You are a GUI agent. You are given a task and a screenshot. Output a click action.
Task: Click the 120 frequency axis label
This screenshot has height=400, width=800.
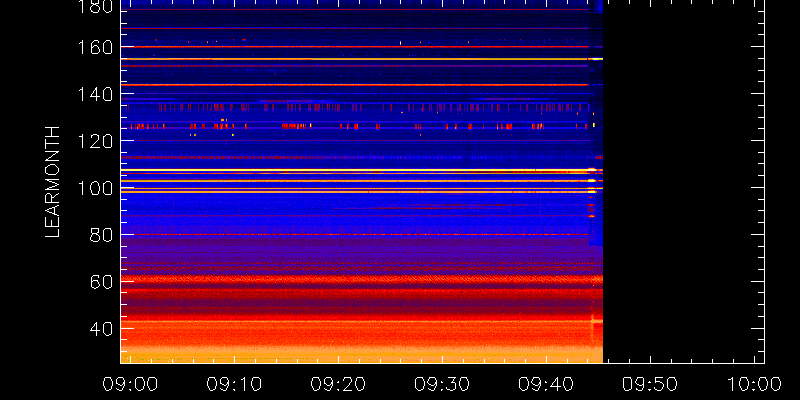(95, 141)
